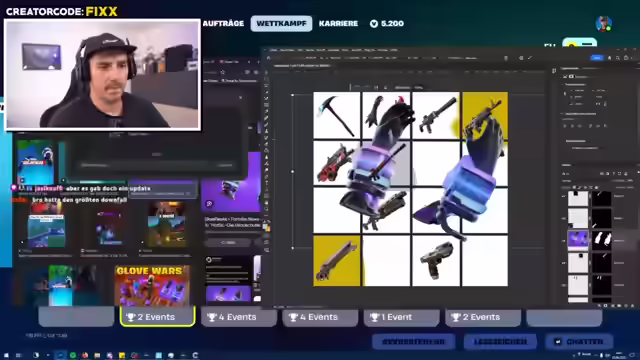Click the V-Bucks currency icon
640x360 pixels.
373,24
